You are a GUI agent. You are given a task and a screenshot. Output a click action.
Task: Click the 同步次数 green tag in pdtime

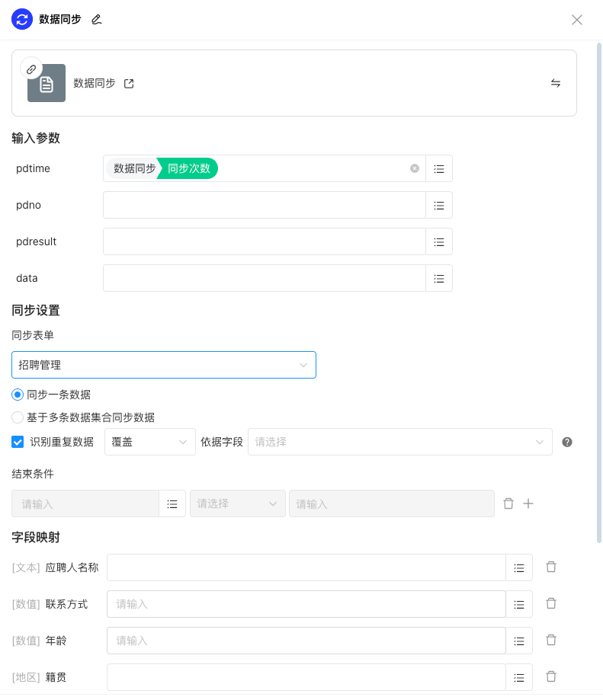(189, 168)
